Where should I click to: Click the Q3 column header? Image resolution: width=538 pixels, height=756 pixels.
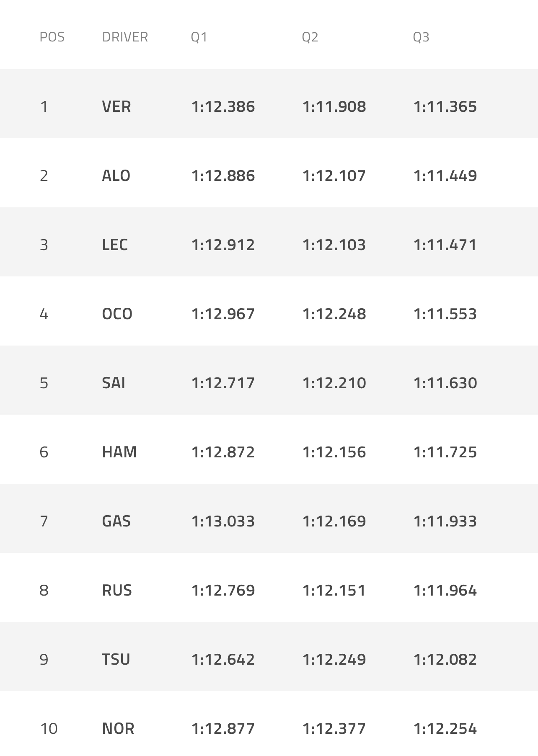pyautogui.click(x=421, y=37)
